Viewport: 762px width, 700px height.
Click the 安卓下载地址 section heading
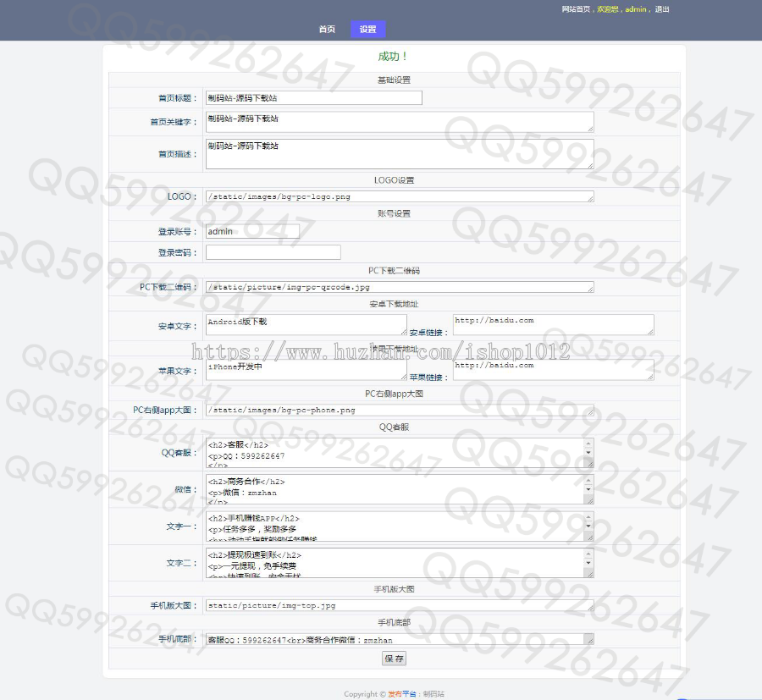click(x=394, y=304)
